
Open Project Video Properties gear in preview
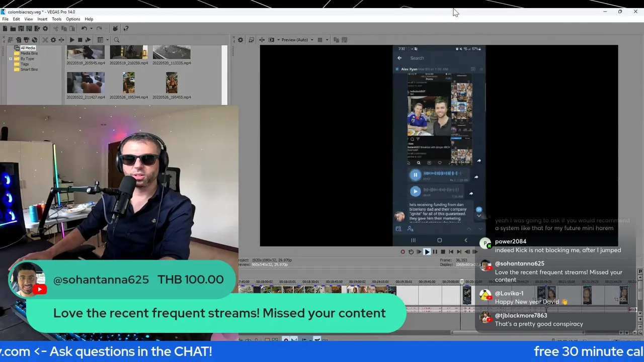pyautogui.click(x=240, y=40)
